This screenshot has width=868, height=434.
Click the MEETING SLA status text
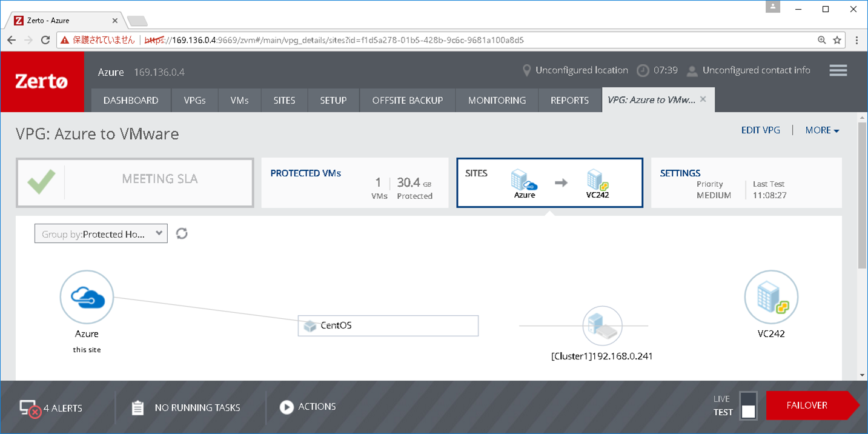click(x=160, y=179)
